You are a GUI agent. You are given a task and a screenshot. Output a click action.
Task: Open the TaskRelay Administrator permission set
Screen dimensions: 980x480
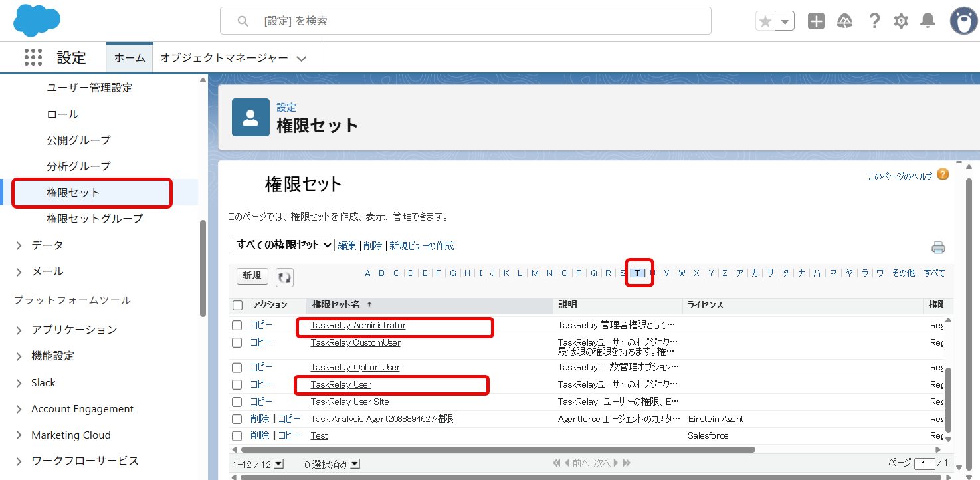click(x=358, y=326)
